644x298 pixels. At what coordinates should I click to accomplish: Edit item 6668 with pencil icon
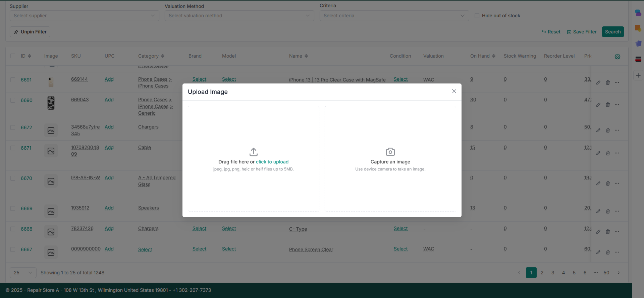tap(598, 232)
